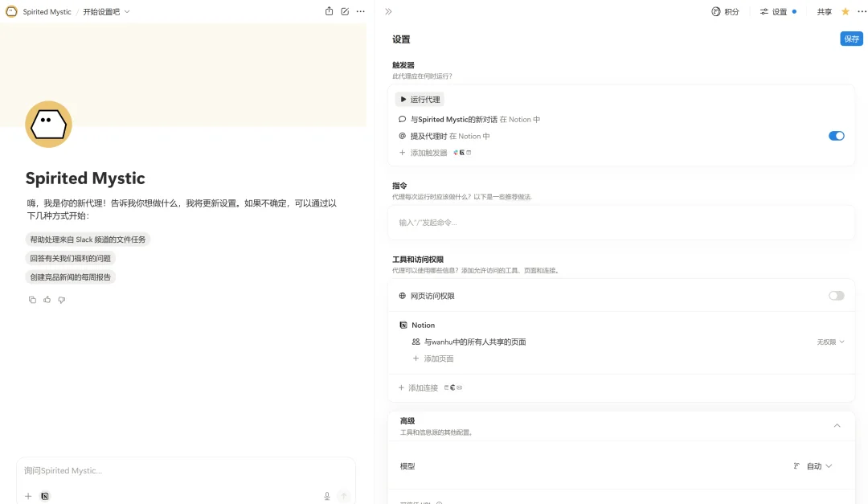Give a thumbs up to the agent message
868x504 pixels.
(47, 299)
